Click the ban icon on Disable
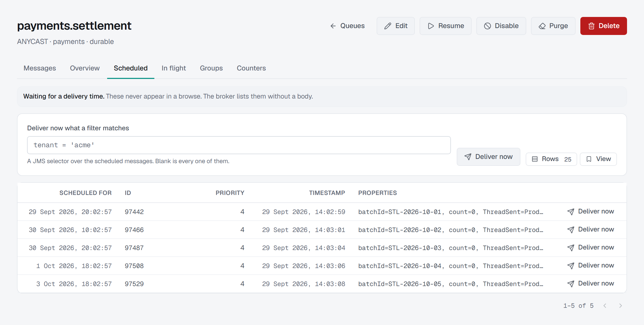The image size is (644, 325). (x=487, y=26)
